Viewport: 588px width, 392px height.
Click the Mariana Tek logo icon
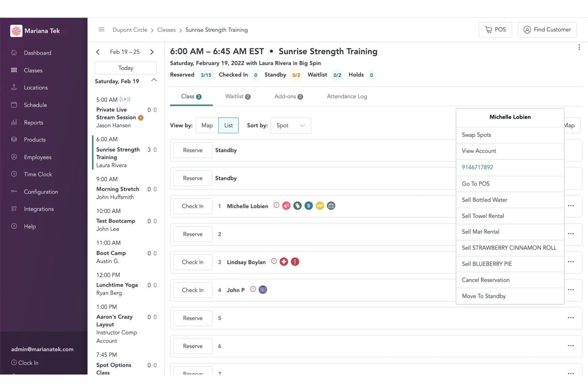point(16,31)
